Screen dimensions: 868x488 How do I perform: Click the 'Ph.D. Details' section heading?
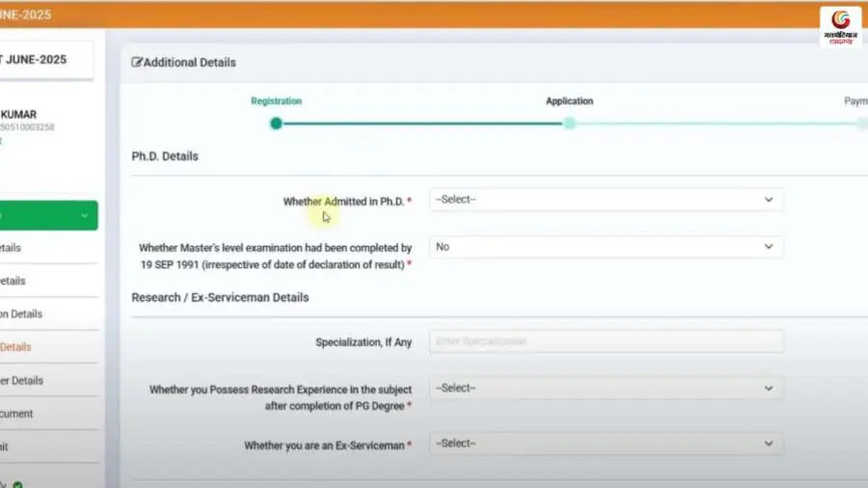coord(165,156)
